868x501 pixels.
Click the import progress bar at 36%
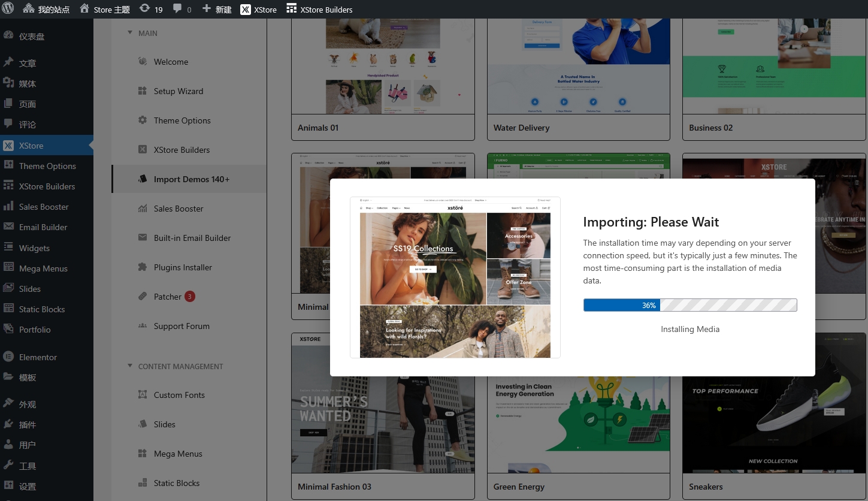[x=690, y=305]
